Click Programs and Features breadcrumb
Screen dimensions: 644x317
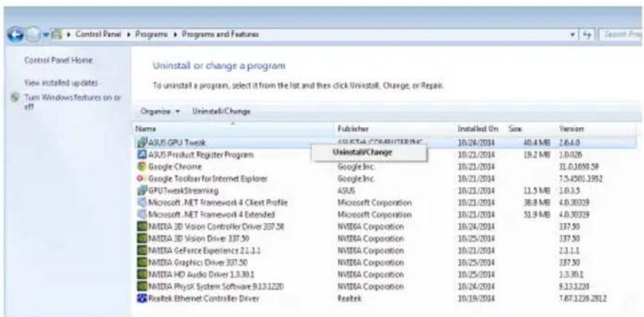(x=220, y=35)
